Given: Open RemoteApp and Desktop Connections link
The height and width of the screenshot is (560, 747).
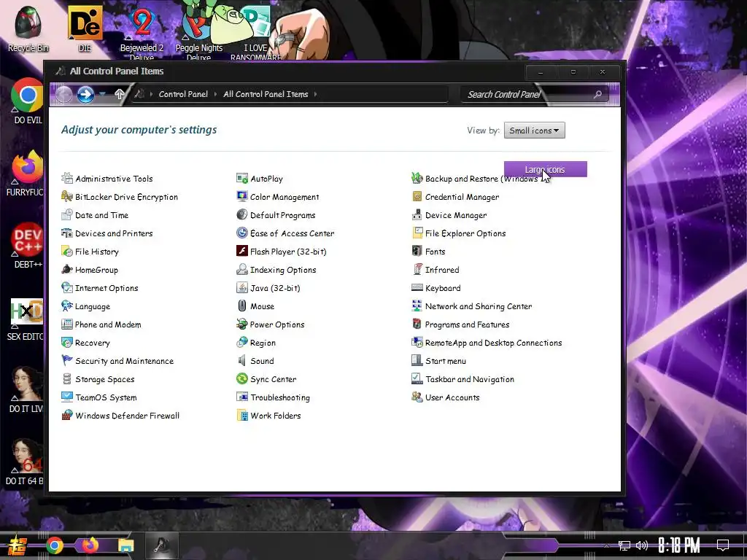Looking at the screenshot, I should [x=494, y=343].
